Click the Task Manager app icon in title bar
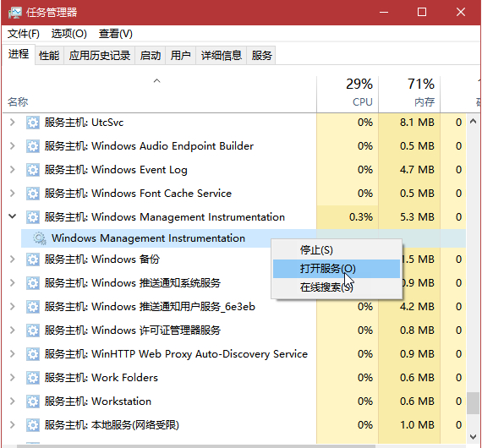The width and height of the screenshot is (482, 448). pyautogui.click(x=14, y=13)
